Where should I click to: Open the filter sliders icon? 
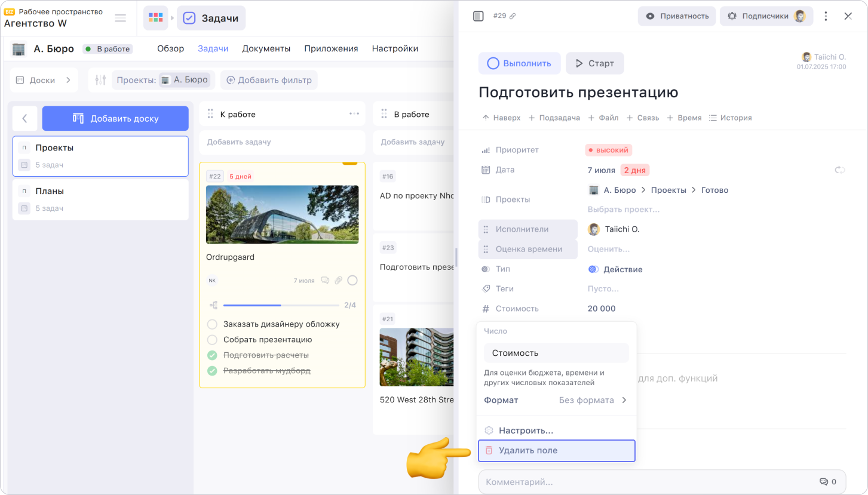[100, 80]
